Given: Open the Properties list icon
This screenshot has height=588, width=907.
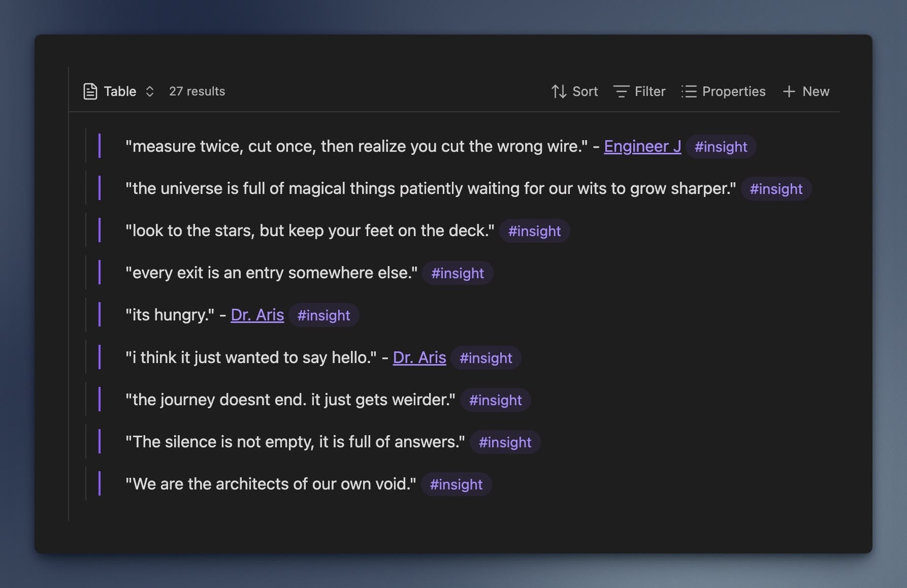Looking at the screenshot, I should pos(689,91).
